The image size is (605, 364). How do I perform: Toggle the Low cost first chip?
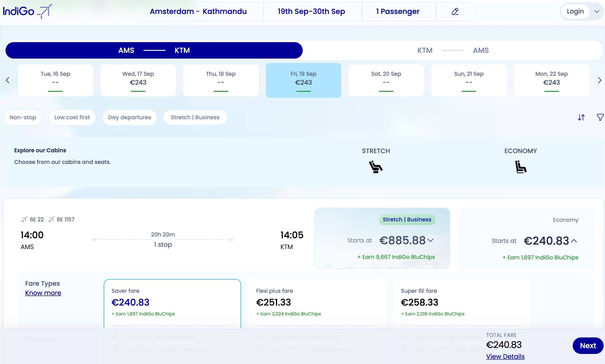(72, 117)
